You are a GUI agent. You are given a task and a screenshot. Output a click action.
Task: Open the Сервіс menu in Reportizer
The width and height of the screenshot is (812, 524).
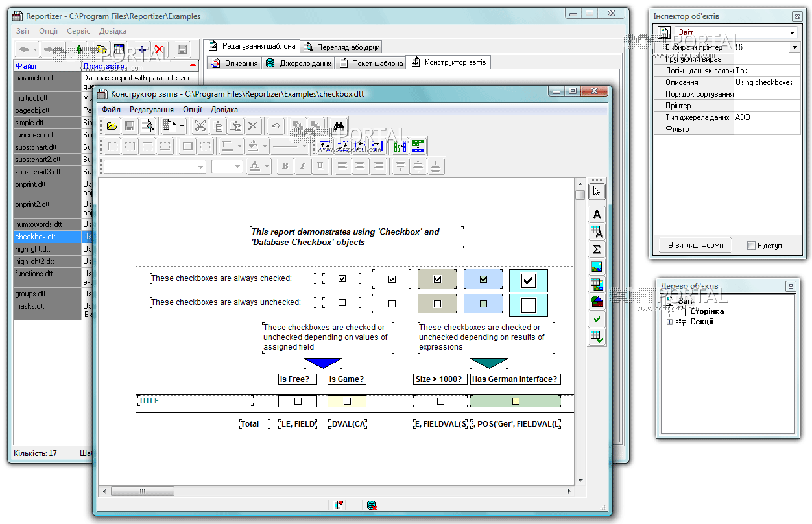click(x=78, y=31)
